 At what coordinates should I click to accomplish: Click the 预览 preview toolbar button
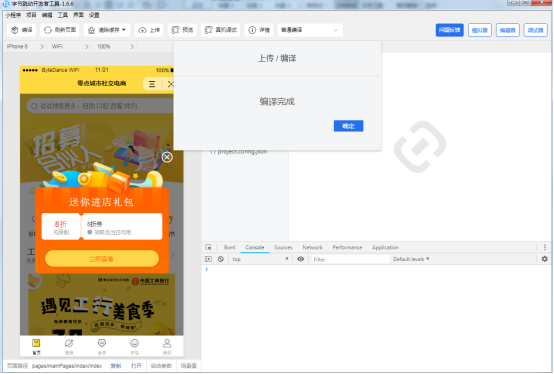click(182, 30)
